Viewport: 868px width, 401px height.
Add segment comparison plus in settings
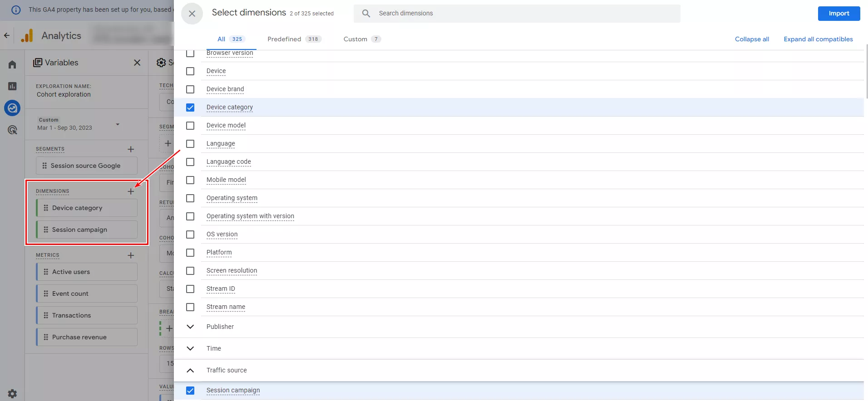pyautogui.click(x=168, y=143)
